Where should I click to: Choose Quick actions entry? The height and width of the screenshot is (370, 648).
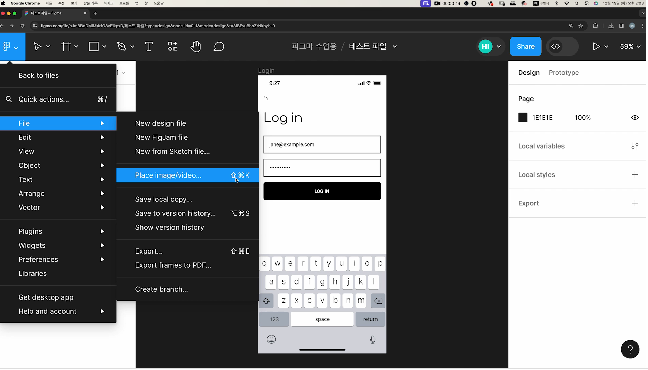(58, 99)
